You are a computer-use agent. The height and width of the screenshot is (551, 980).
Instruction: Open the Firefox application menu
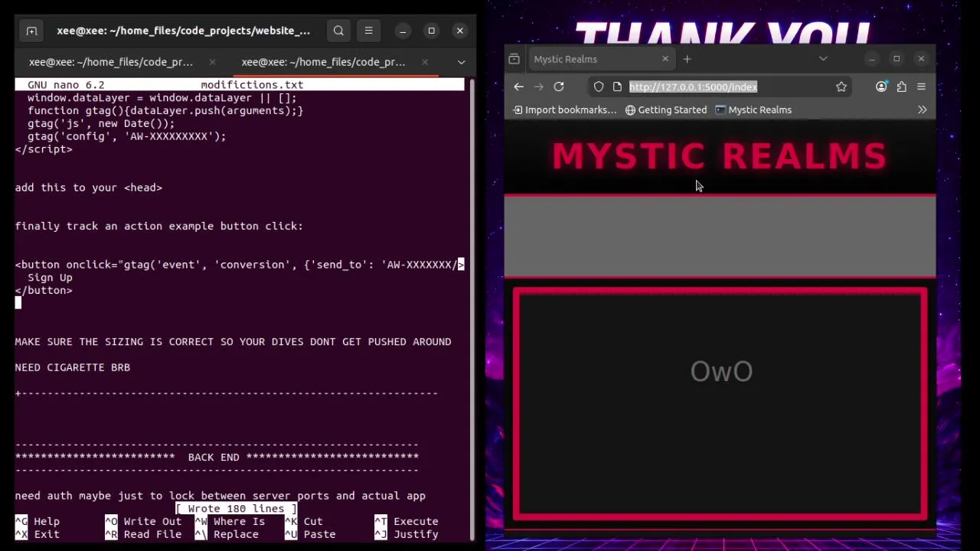921,87
